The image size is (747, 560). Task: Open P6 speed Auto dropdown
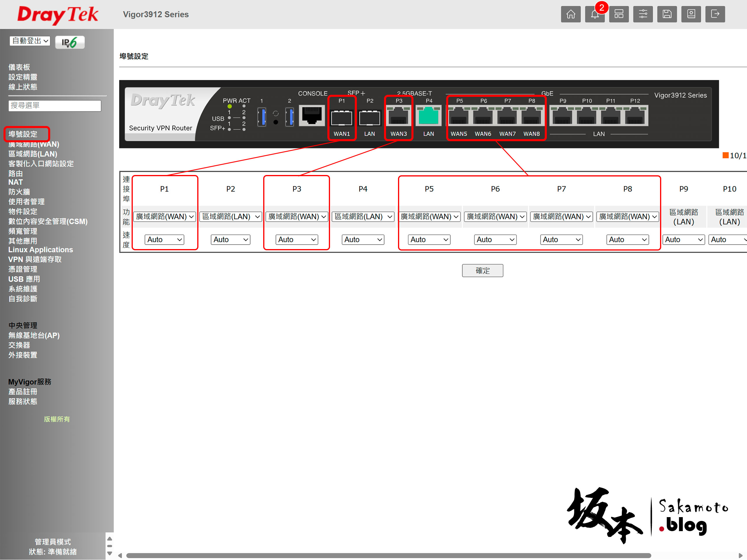click(x=495, y=240)
